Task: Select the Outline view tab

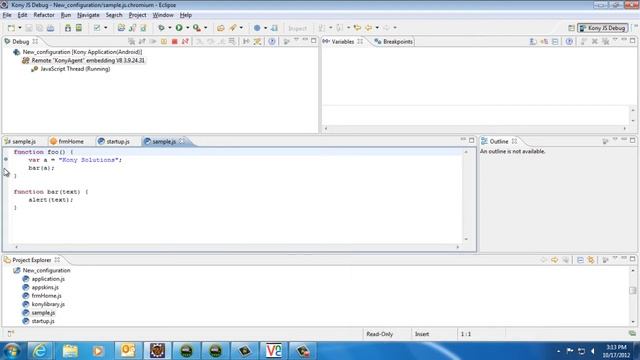Action: 498,141
